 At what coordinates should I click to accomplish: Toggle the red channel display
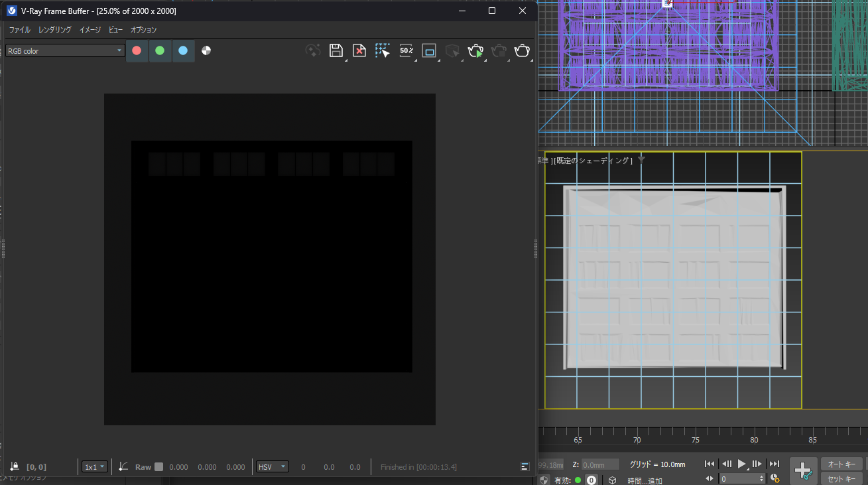(137, 50)
